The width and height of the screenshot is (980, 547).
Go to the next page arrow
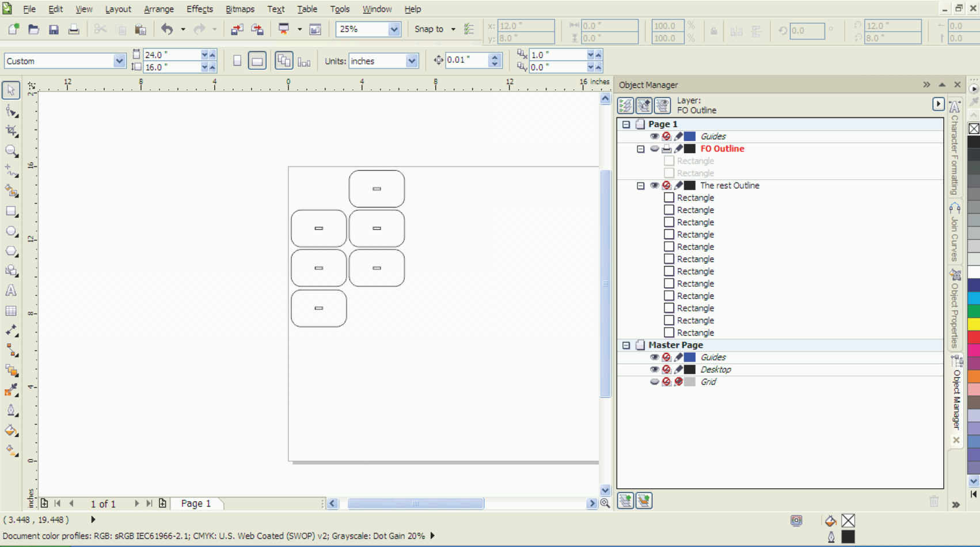coord(136,503)
